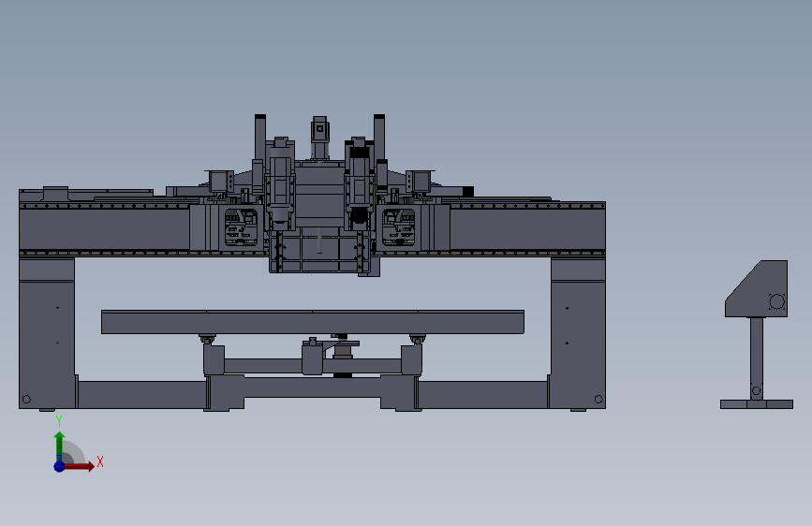812x526 pixels.
Task: Select the control pendant console on the right stand
Action: coord(756,289)
